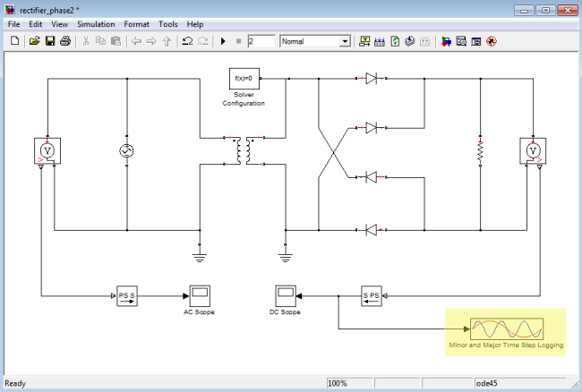Open the Simulation menu
Viewport: 582px width, 392px height.
95,24
